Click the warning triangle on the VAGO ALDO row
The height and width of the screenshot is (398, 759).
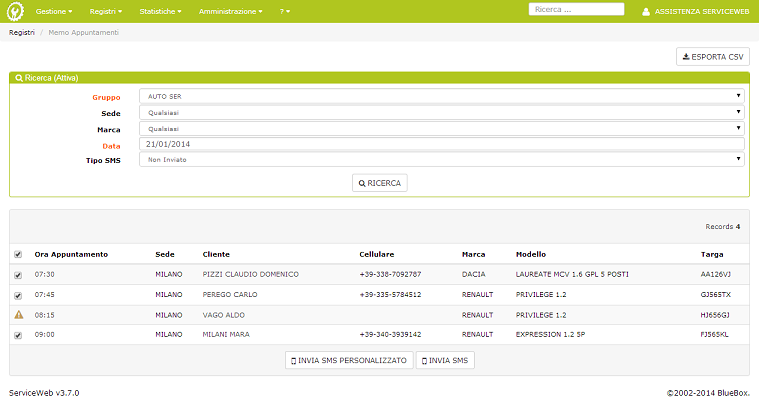18,315
